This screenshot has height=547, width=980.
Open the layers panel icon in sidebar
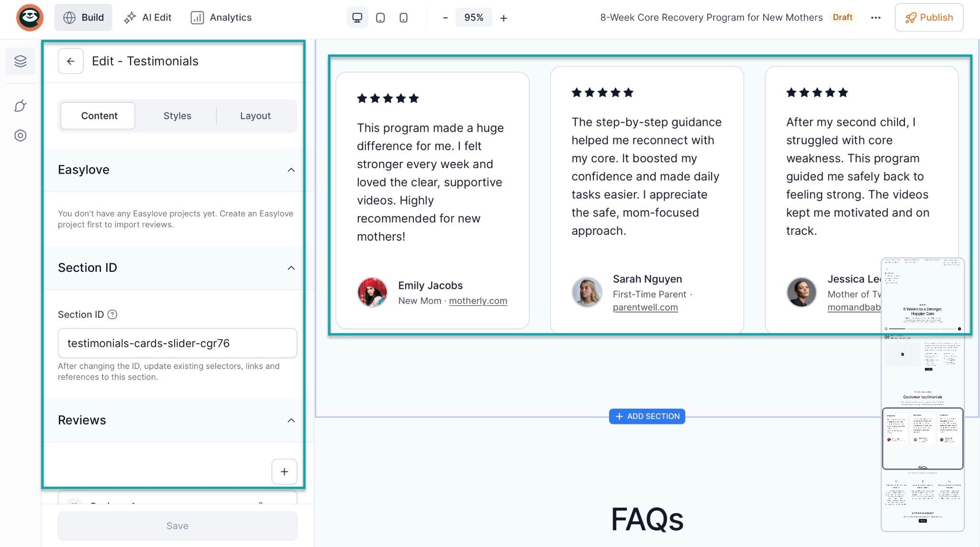pos(20,61)
